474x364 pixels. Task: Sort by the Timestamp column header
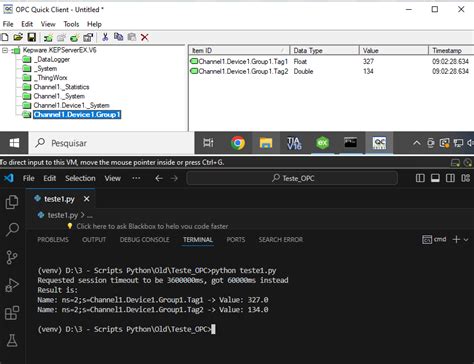[x=451, y=50]
